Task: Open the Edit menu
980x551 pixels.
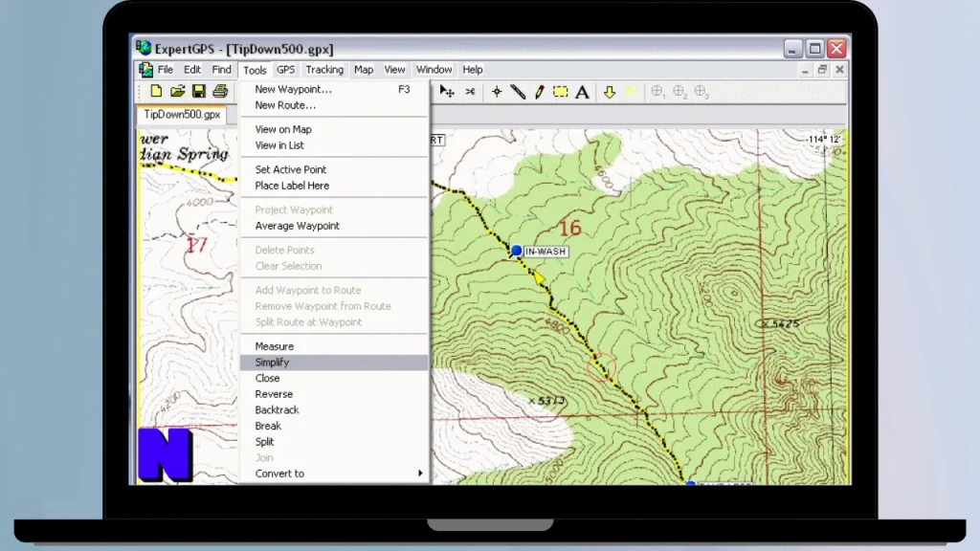Action: click(191, 69)
